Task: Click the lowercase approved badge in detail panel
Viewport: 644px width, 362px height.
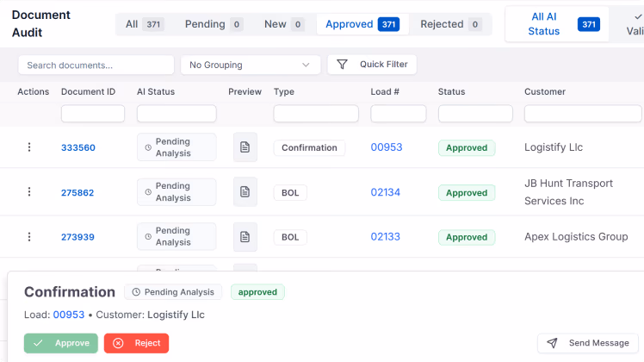Action: (257, 292)
